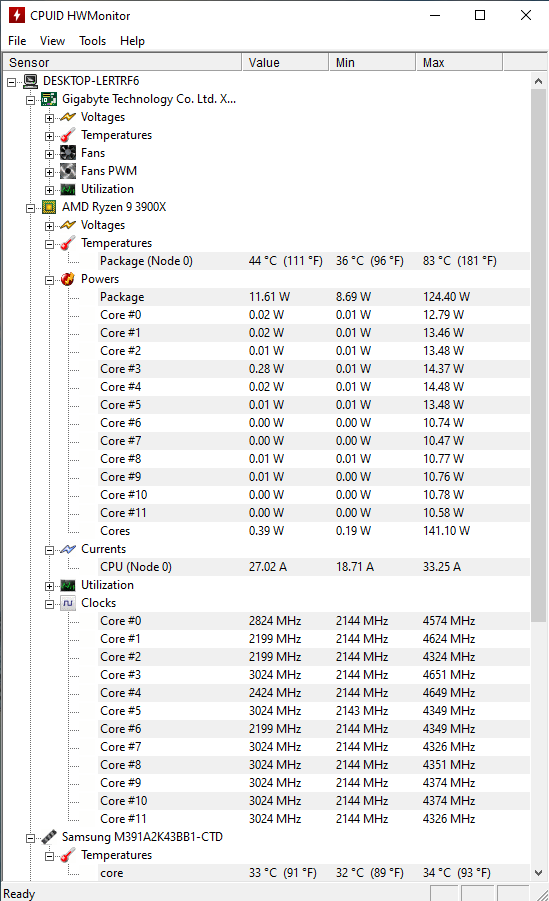
Task: Click the scrollbar up arrow
Action: (x=538, y=81)
